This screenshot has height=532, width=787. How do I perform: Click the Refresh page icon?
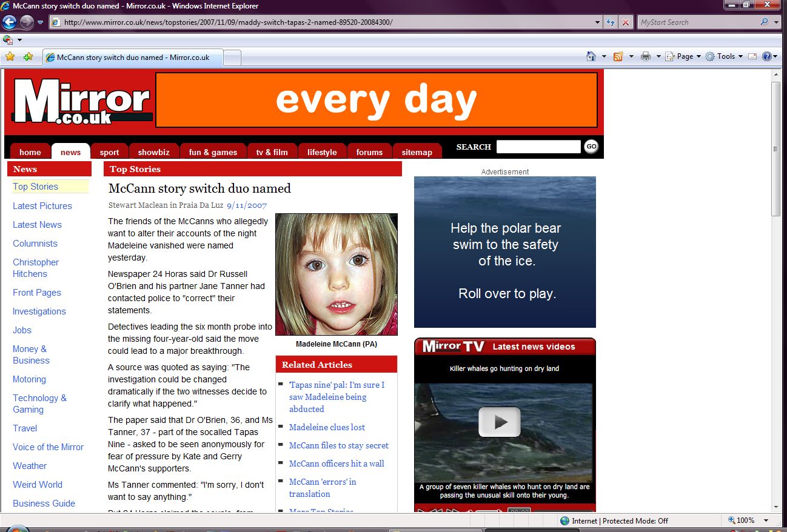(611, 22)
